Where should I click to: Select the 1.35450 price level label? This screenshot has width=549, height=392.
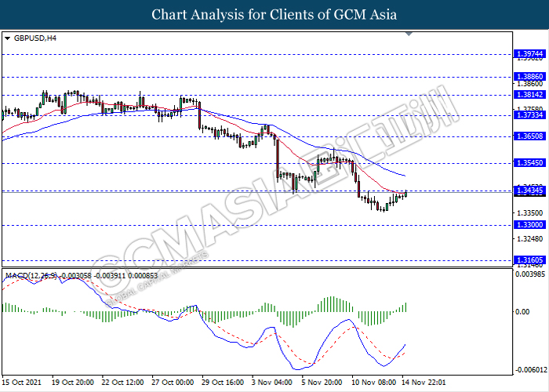(529, 163)
